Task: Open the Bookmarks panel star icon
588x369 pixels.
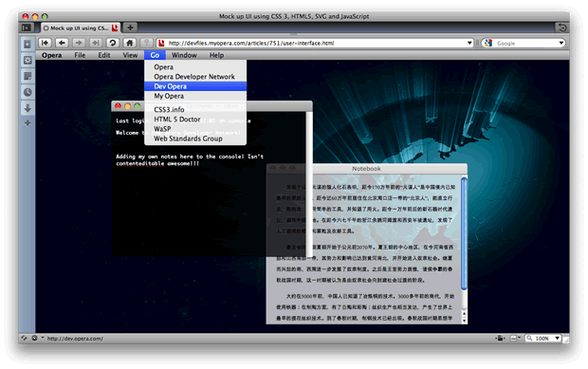Action: (x=28, y=45)
